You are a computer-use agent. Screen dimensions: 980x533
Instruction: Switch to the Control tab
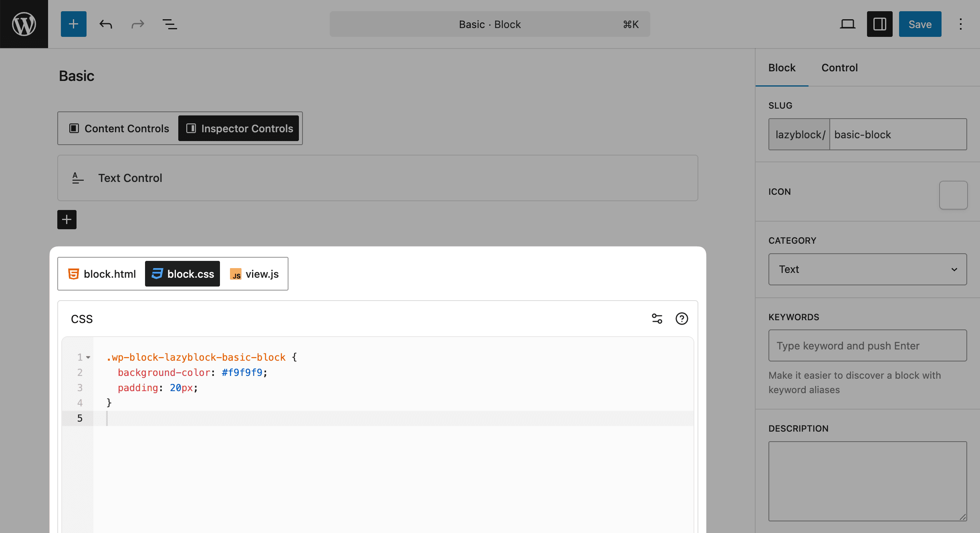839,67
